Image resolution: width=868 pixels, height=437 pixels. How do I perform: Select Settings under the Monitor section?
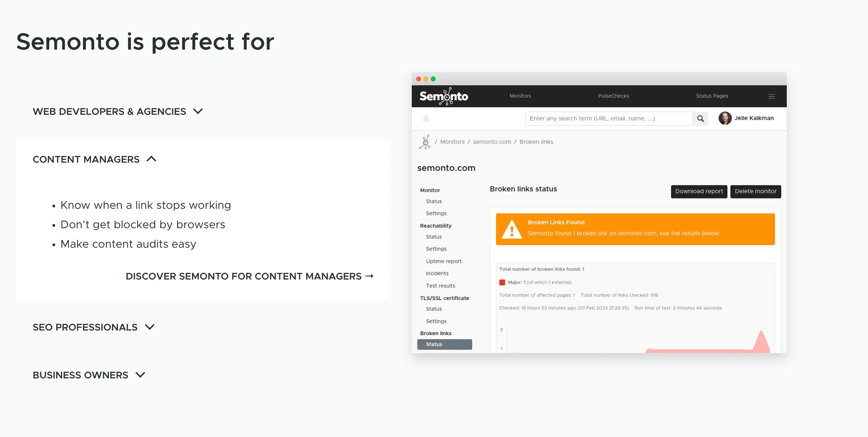(x=436, y=214)
